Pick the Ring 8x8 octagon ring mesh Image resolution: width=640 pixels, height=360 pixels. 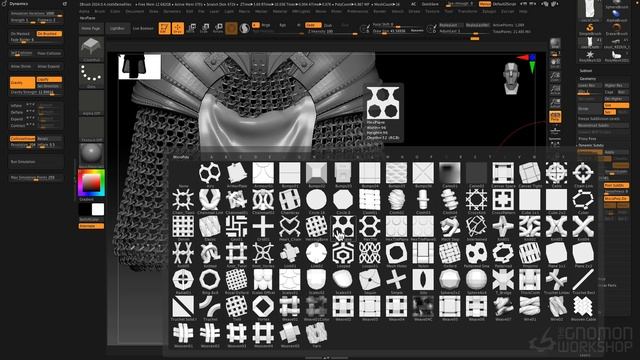(210, 280)
